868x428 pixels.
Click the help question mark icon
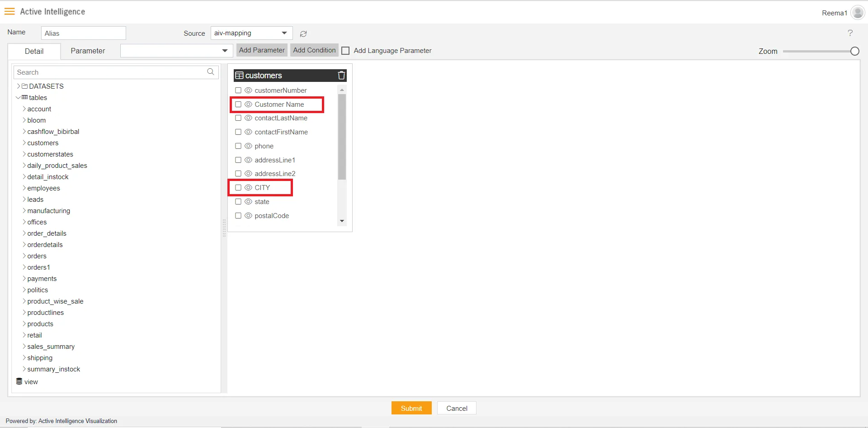pos(850,33)
